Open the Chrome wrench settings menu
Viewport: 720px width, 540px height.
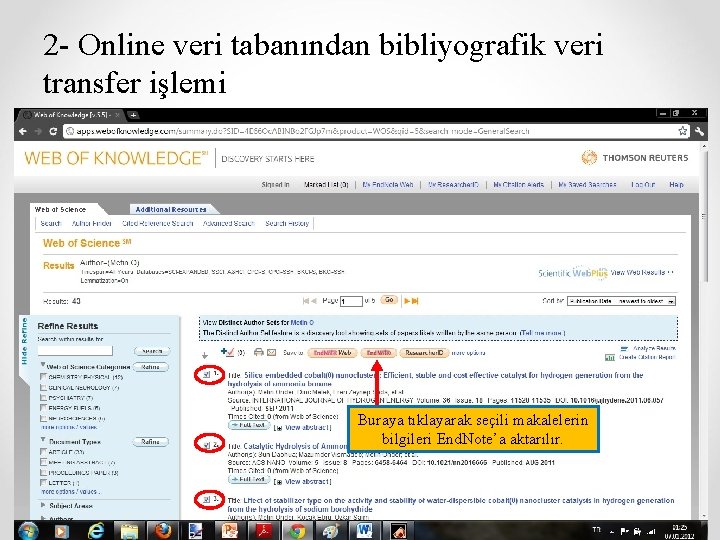pyautogui.click(x=699, y=131)
